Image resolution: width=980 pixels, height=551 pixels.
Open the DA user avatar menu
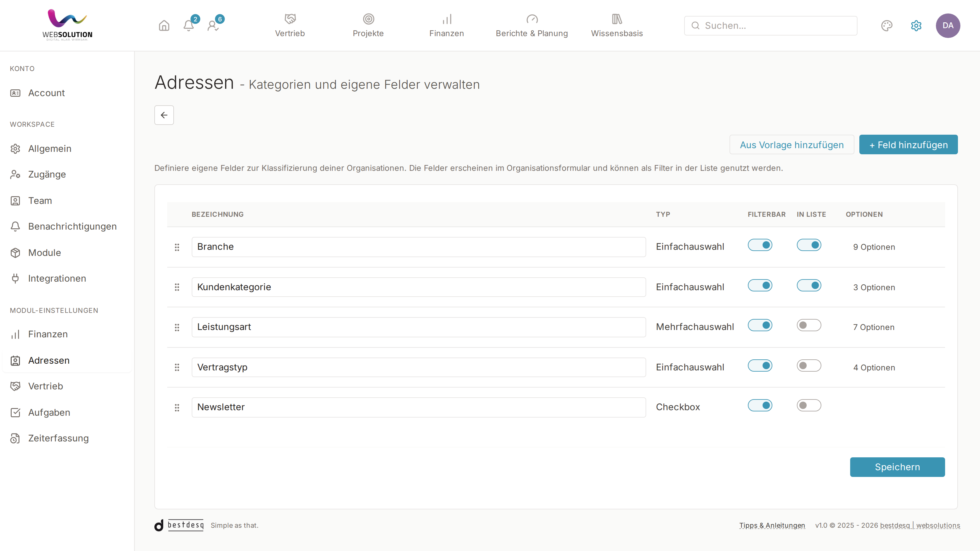point(948,25)
